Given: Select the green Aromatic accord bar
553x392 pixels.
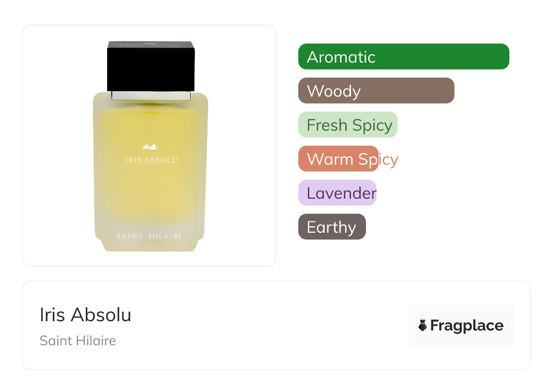Looking at the screenshot, I should pyautogui.click(x=403, y=57).
